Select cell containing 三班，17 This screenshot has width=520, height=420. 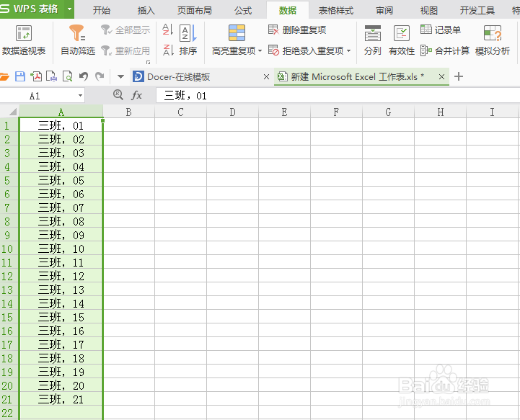point(61,344)
